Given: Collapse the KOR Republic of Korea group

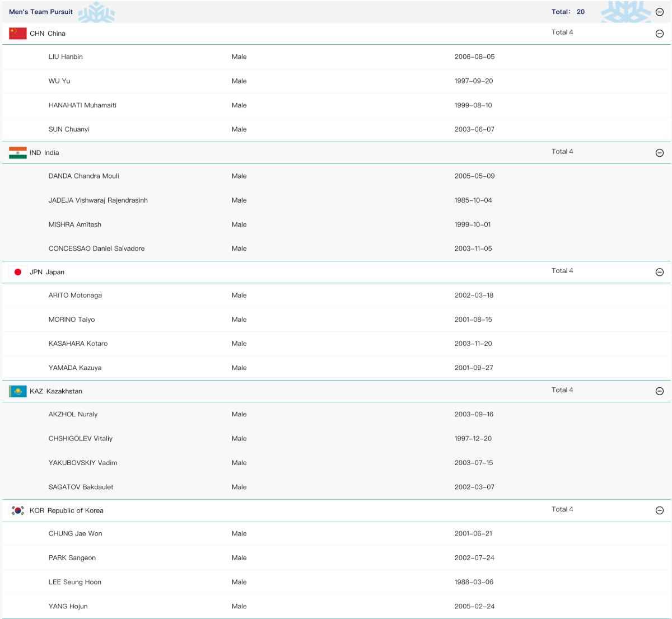Looking at the screenshot, I should tap(659, 510).
